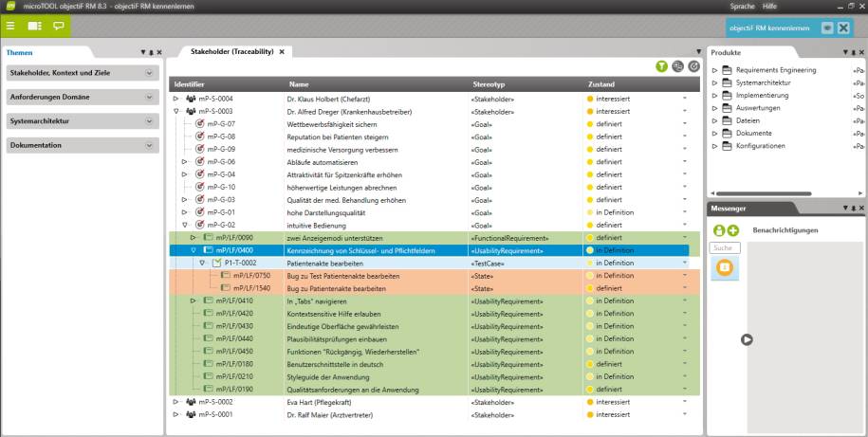Click the round arrow button in Messenger panel
The height and width of the screenshot is (437, 868).
(x=747, y=339)
